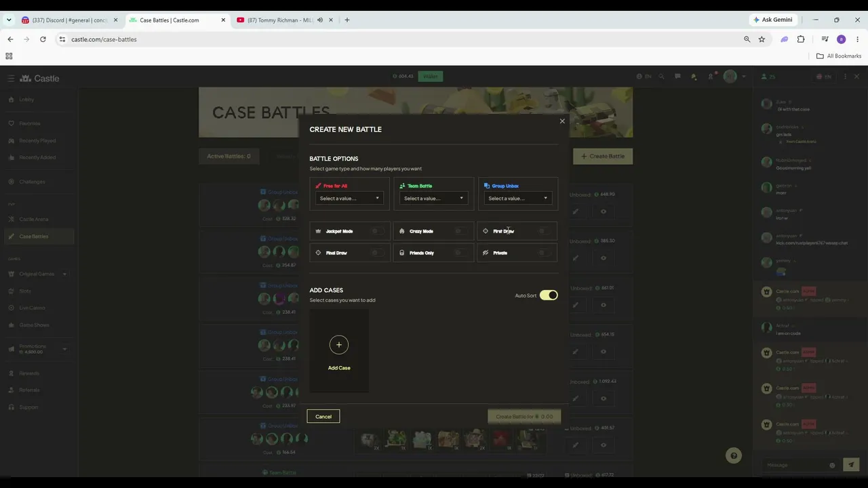This screenshot has height=488, width=868.
Task: Open the chat panel three-dot options menu
Action: (x=845, y=77)
